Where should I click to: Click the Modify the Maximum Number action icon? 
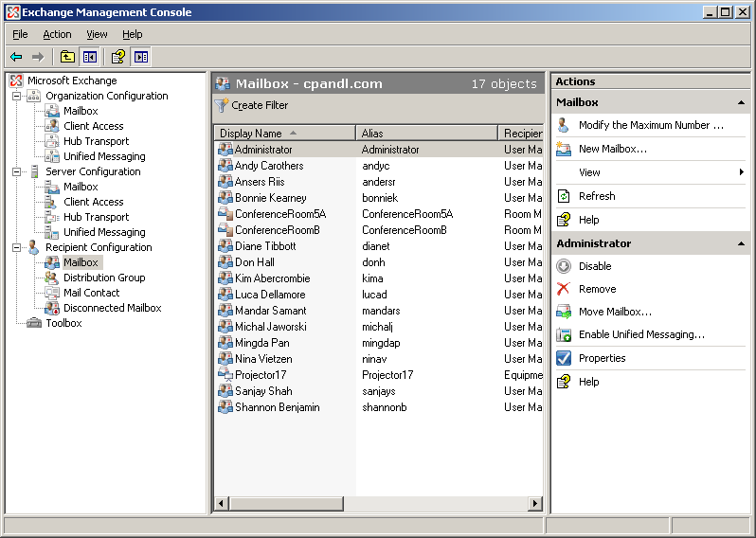(x=563, y=125)
